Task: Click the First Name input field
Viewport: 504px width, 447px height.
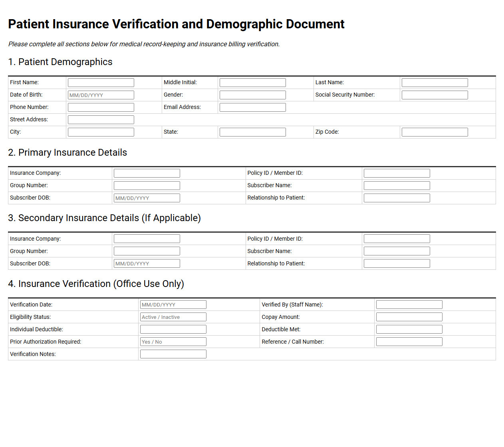Action: [x=101, y=83]
